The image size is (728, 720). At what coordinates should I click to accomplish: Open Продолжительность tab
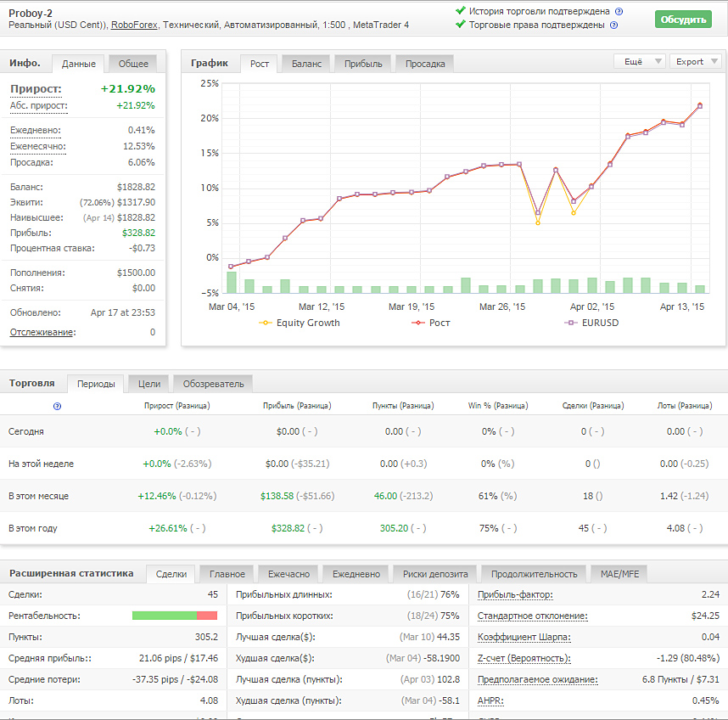tap(534, 574)
